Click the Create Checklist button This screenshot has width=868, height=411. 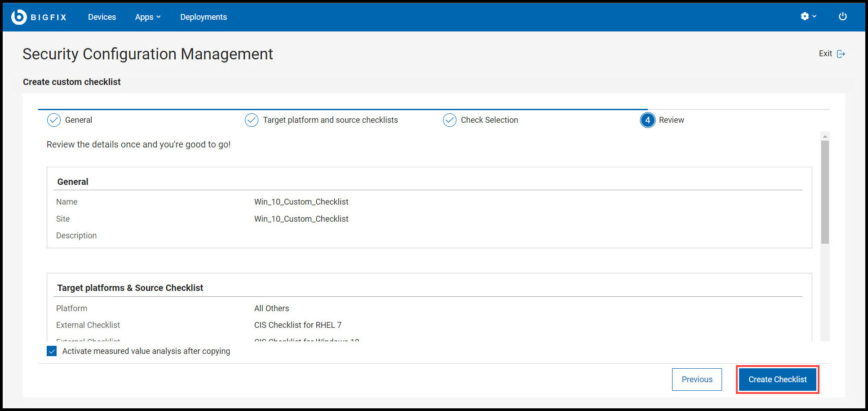pos(777,379)
